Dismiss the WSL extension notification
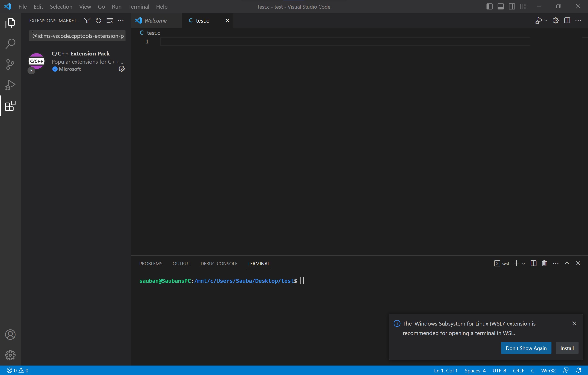The width and height of the screenshot is (588, 375). [x=574, y=323]
